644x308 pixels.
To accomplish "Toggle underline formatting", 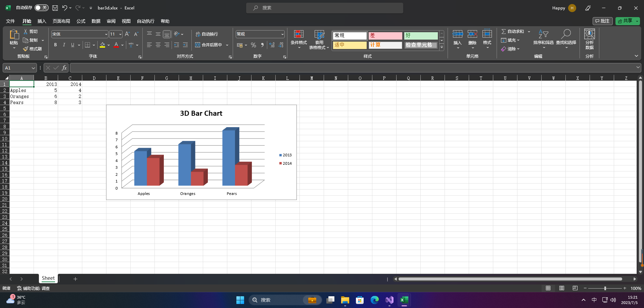I will click(x=73, y=45).
